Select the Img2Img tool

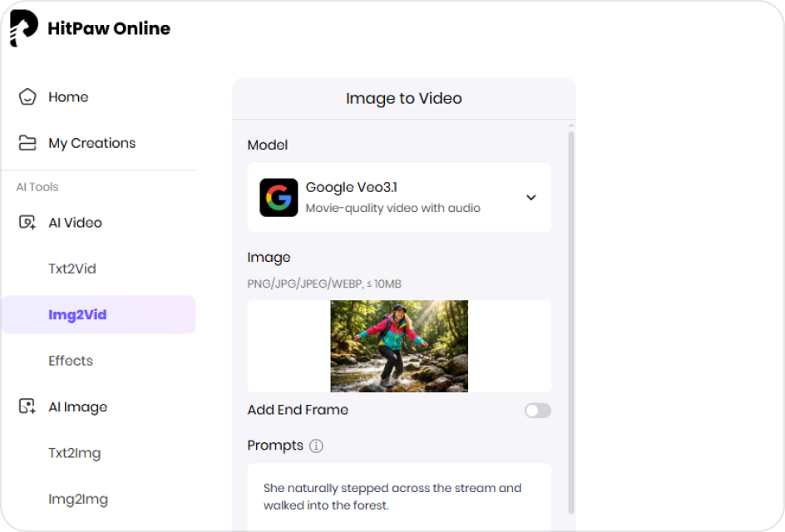(73, 499)
